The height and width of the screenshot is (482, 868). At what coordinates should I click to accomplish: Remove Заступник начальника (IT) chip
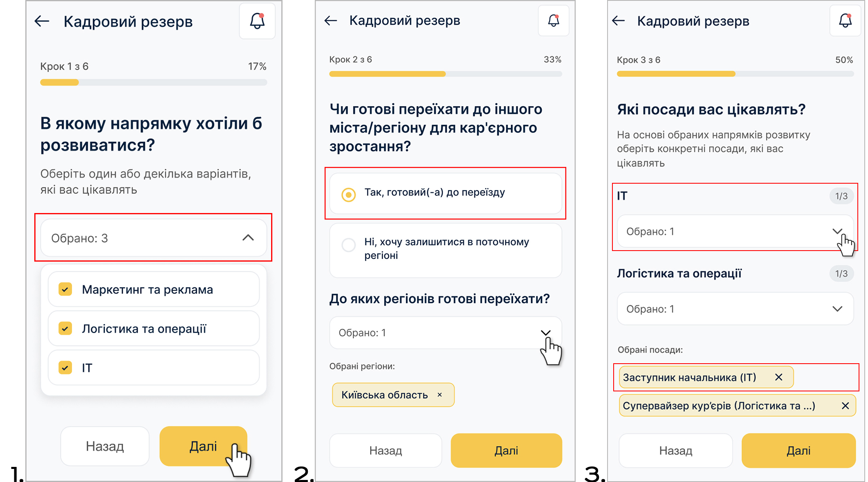[779, 377]
